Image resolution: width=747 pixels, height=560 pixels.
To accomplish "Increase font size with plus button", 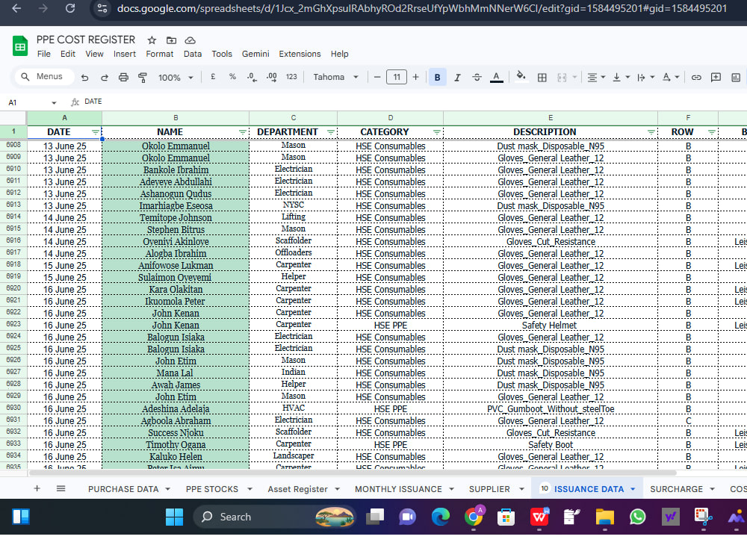I will pos(415,77).
